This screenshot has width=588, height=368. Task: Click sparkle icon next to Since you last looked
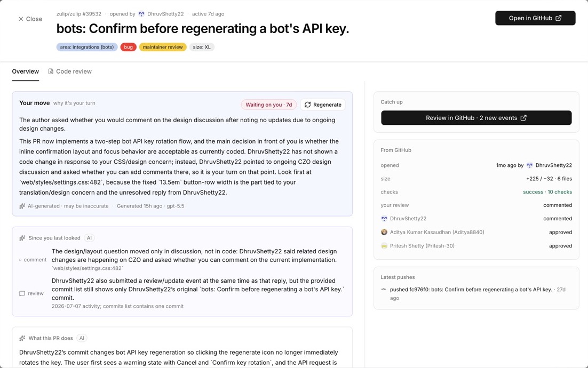22,238
